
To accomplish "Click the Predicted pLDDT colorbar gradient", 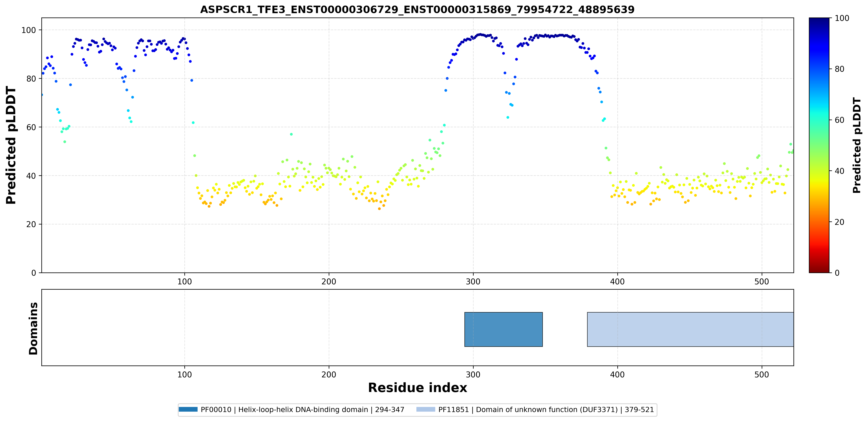I will click(819, 145).
